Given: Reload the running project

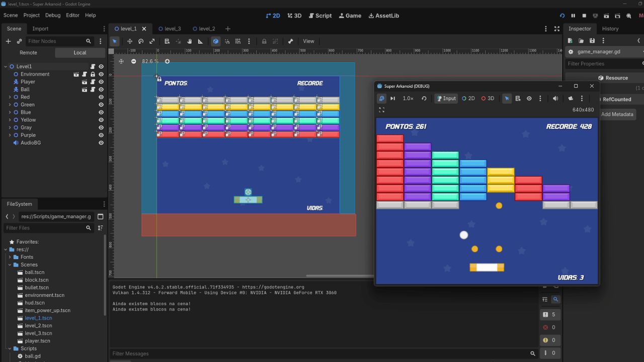Looking at the screenshot, I should point(562,16).
